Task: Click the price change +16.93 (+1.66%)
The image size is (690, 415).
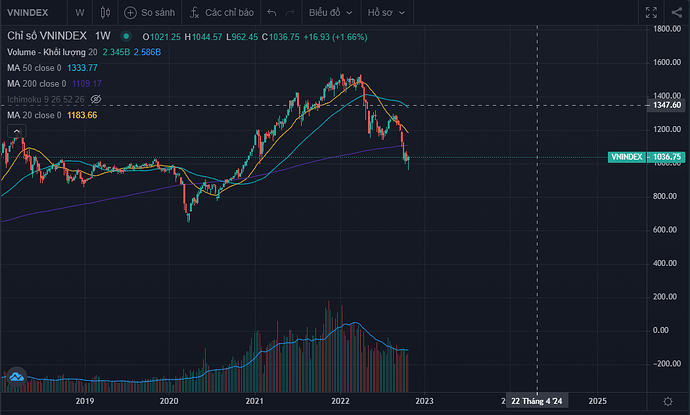Action: click(335, 37)
